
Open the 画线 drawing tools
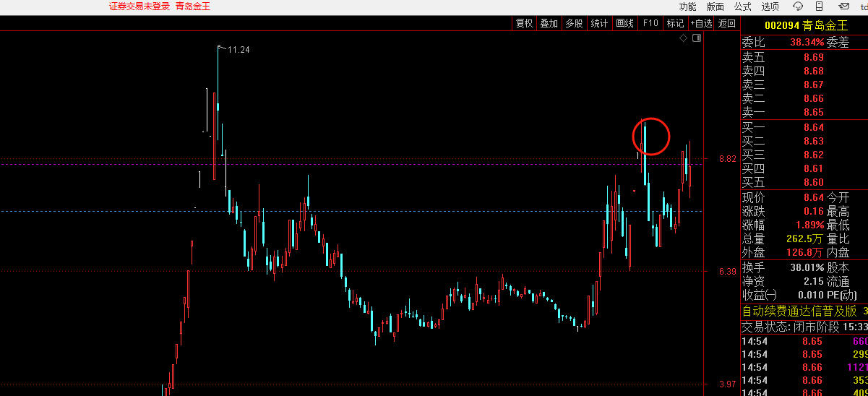(624, 23)
